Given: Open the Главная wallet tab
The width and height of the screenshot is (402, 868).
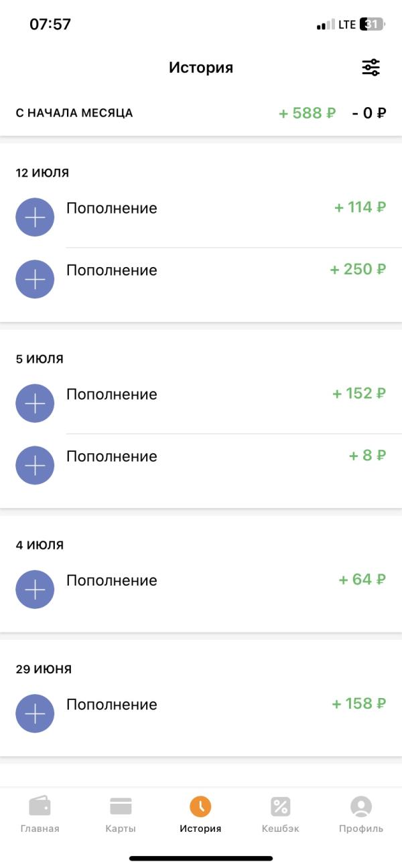Looking at the screenshot, I should pos(40,814).
